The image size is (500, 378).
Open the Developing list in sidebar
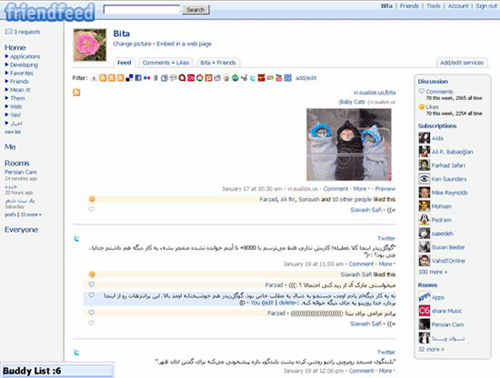tap(24, 65)
